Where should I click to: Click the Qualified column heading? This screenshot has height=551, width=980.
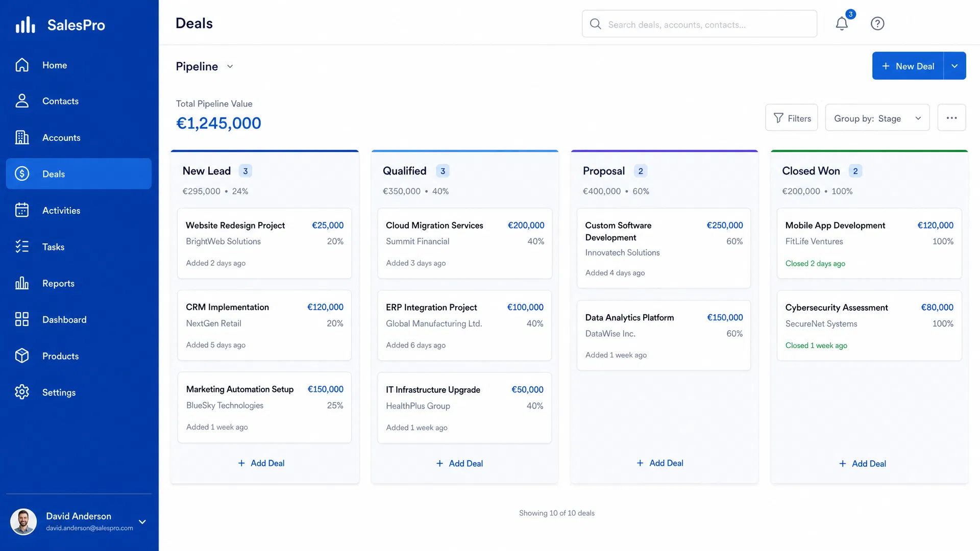tap(404, 171)
